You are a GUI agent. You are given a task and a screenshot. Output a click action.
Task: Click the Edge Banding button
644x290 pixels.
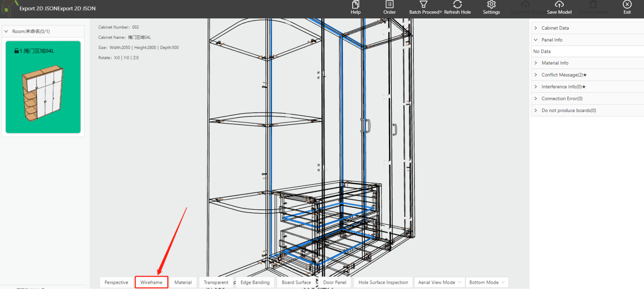[x=255, y=282]
